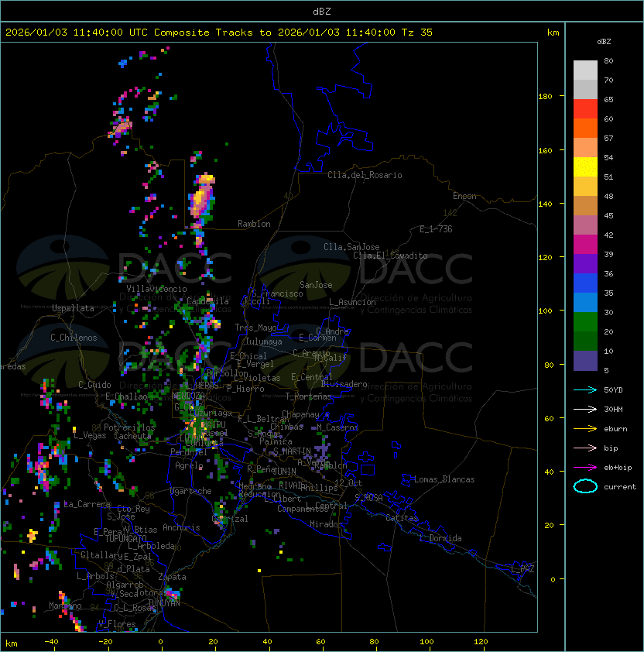Click the pink bip arrow legend icon
The height and width of the screenshot is (652, 644).
[585, 448]
